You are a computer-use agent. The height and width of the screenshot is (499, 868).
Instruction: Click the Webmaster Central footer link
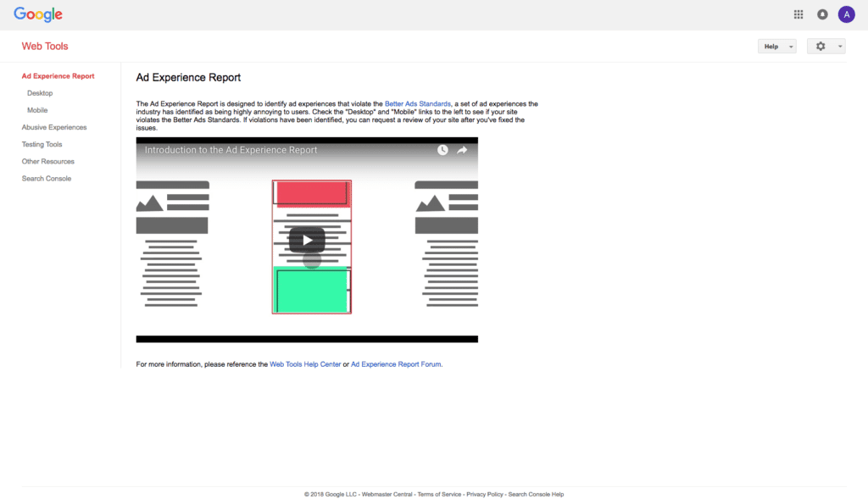[387, 495]
